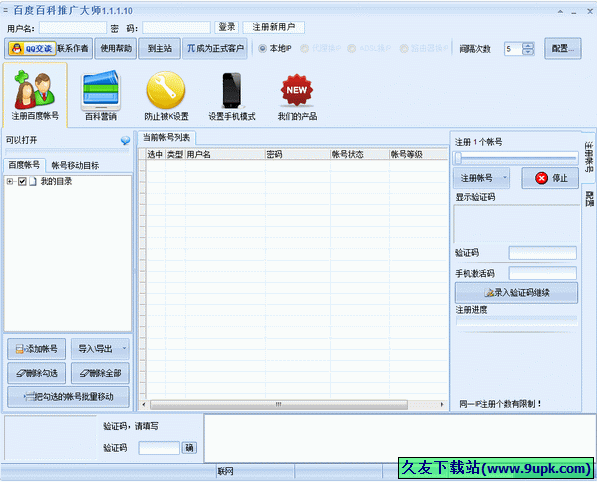This screenshot has width=597, height=482.
Task: Open the 防止被K设置 wrench icon
Action: [x=166, y=95]
